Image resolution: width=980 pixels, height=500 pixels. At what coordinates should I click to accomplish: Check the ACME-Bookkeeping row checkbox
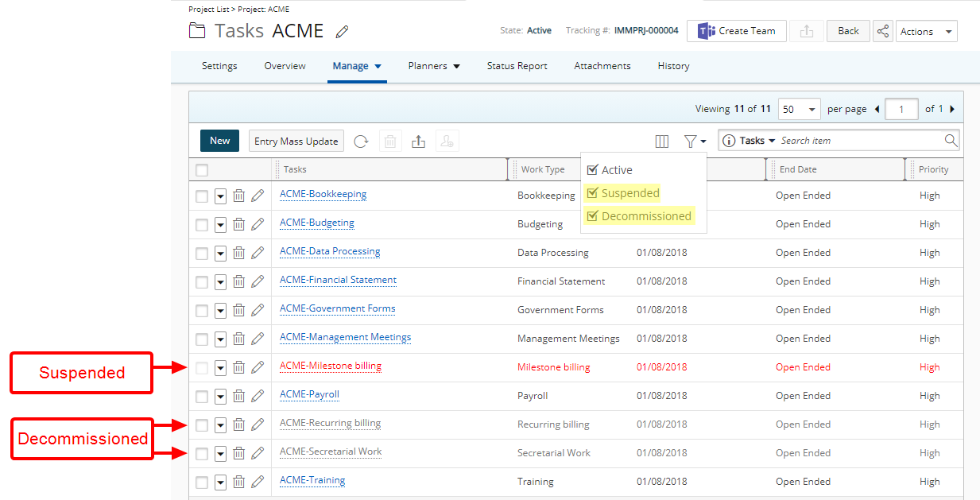pyautogui.click(x=202, y=196)
